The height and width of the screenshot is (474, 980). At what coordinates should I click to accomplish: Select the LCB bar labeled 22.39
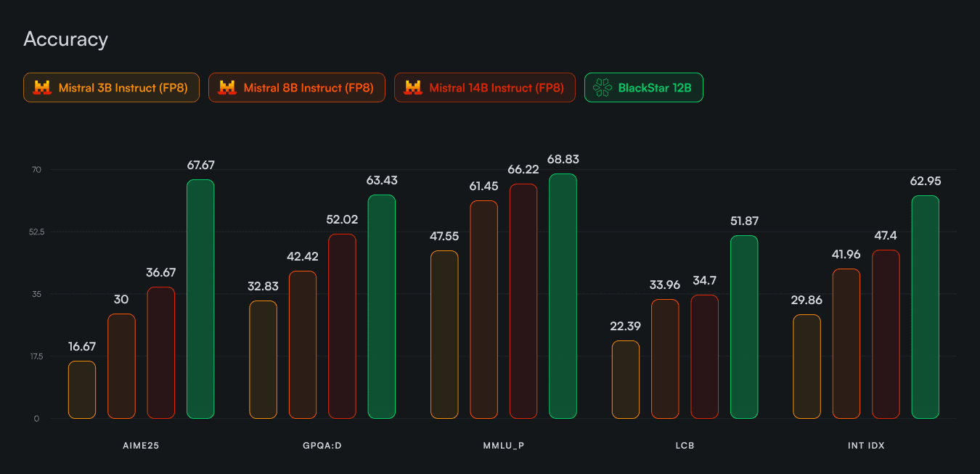626,380
